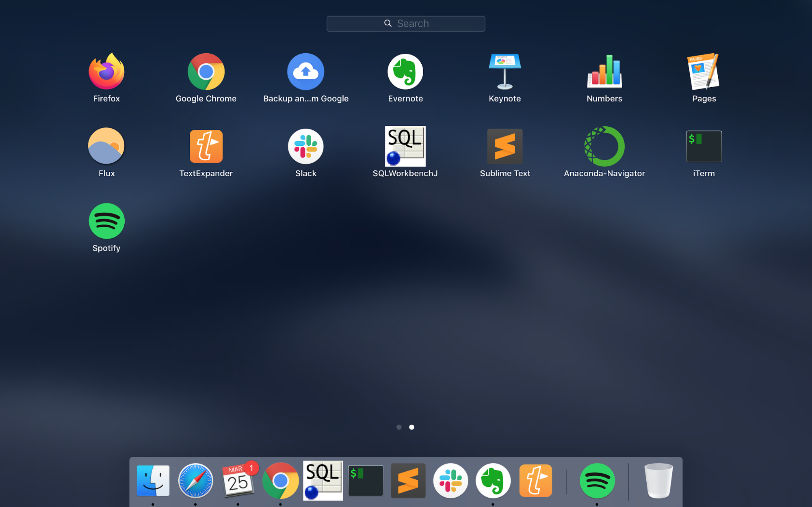Click the "Anaconda-Navigator" label text
812x507 pixels.
604,173
